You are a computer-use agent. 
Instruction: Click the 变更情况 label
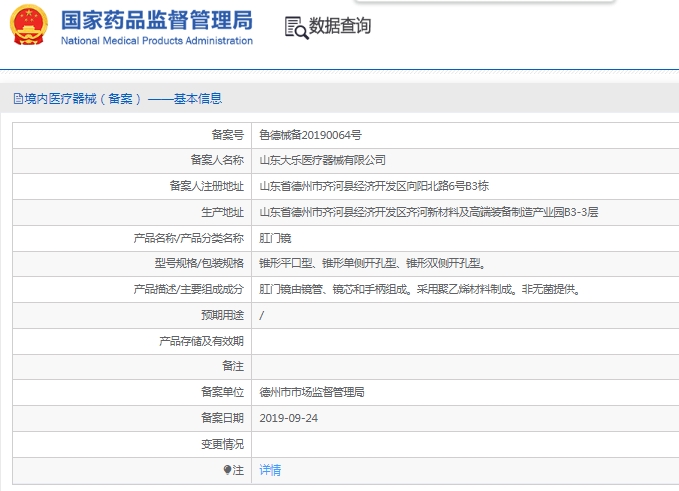223,444
